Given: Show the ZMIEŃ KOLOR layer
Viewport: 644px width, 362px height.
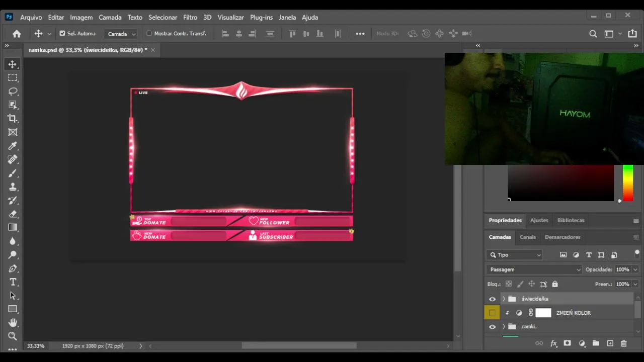Looking at the screenshot, I should click(492, 313).
